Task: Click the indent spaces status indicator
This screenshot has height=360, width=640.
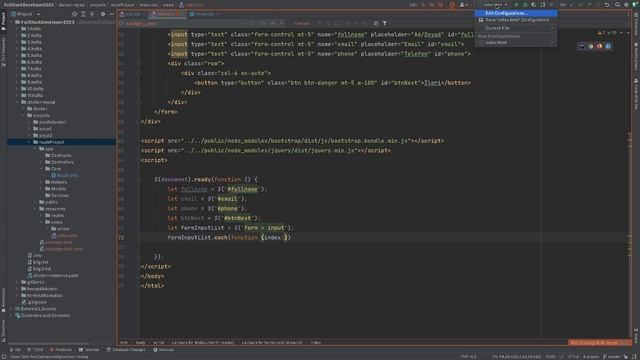Action: point(591,356)
